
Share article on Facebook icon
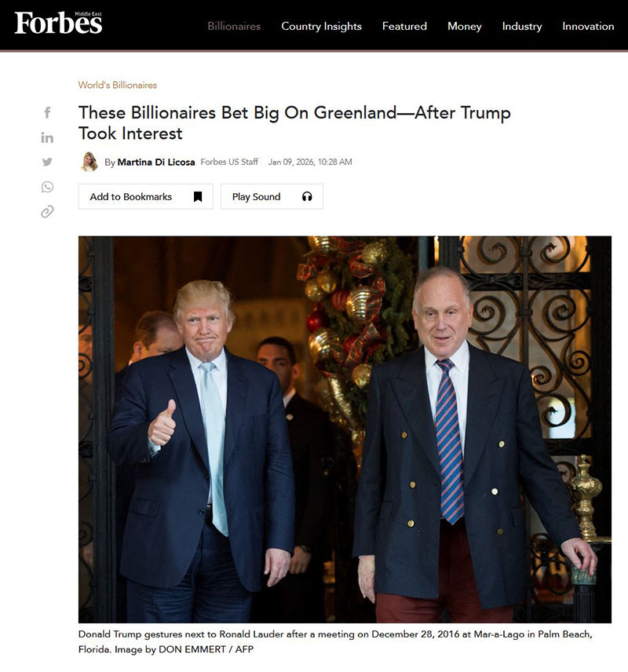coord(48,113)
